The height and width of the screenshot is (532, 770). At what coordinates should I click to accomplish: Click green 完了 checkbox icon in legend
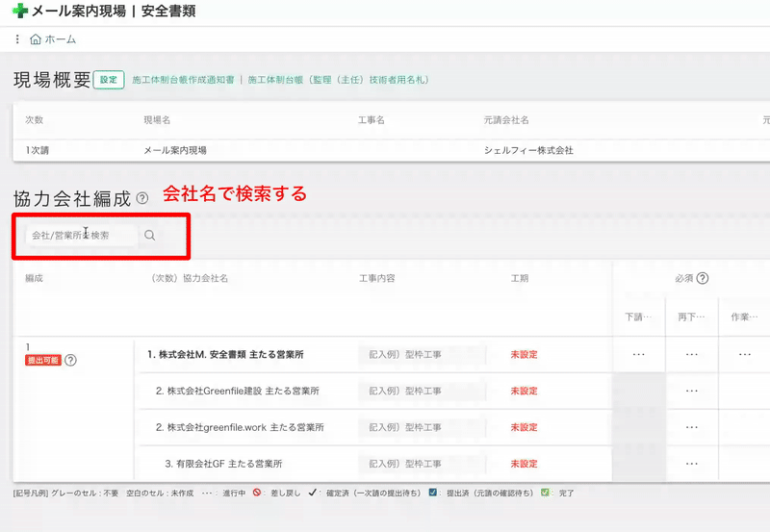pos(545,493)
